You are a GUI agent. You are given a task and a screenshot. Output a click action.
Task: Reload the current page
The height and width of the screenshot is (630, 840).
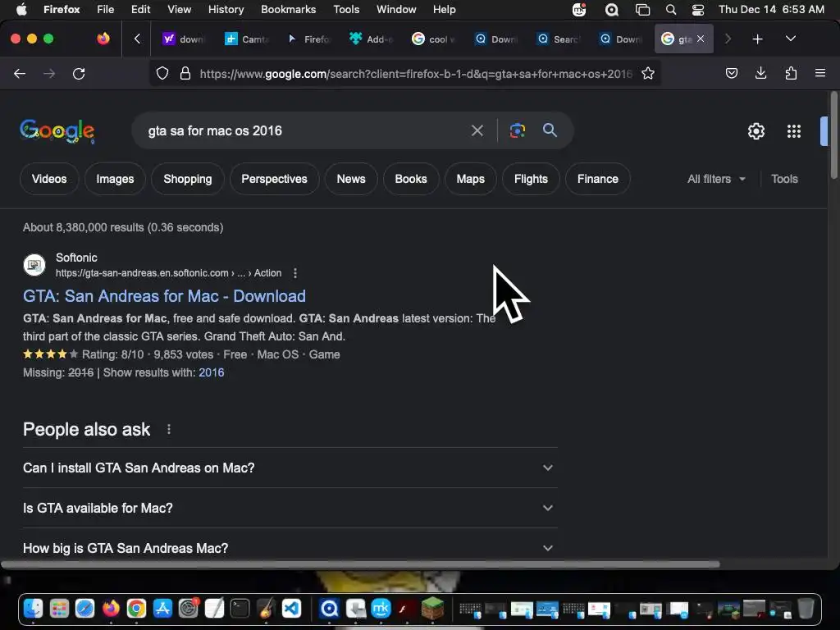79,73
